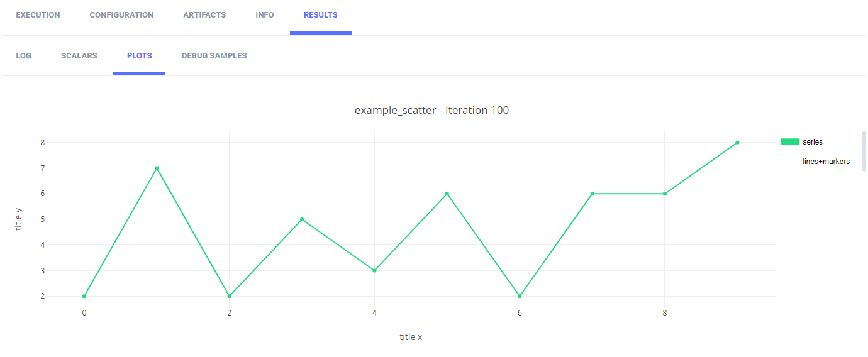Viewport: 868px width, 357px height.
Task: Open the EXECUTION tab
Action: click(38, 15)
